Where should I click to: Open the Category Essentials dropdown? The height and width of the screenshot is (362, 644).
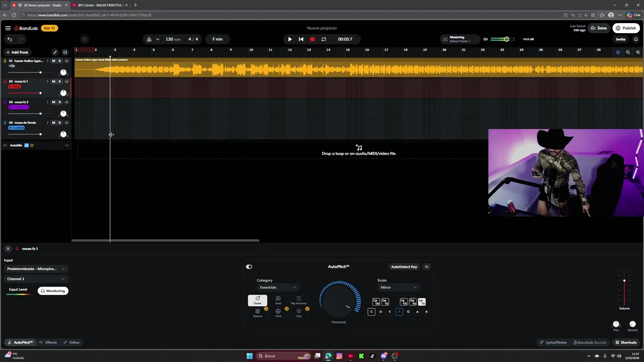point(278,288)
